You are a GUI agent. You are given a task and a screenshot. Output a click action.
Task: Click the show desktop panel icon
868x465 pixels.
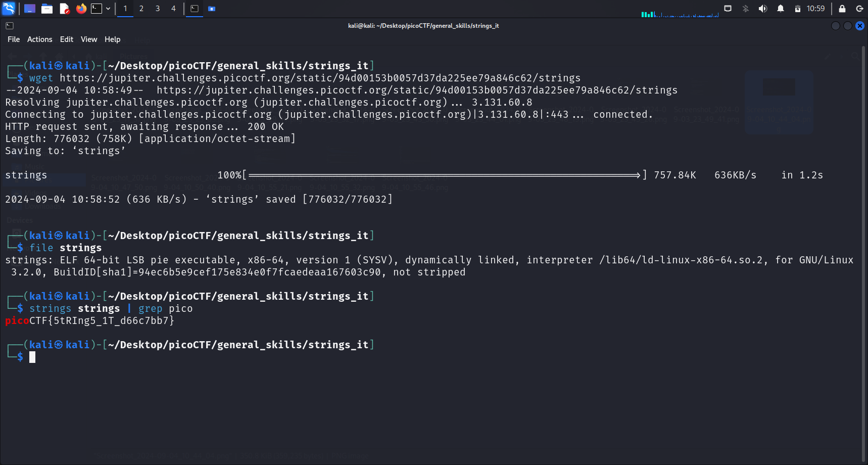point(30,9)
